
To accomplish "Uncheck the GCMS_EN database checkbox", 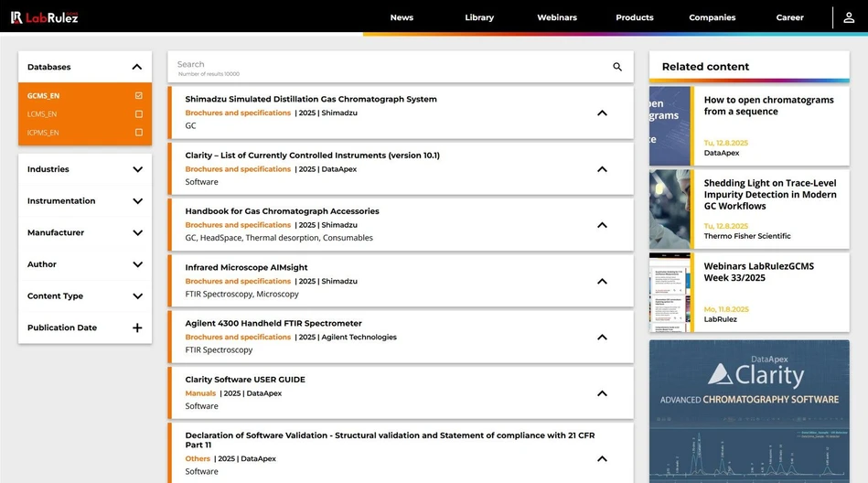I will click(x=139, y=96).
